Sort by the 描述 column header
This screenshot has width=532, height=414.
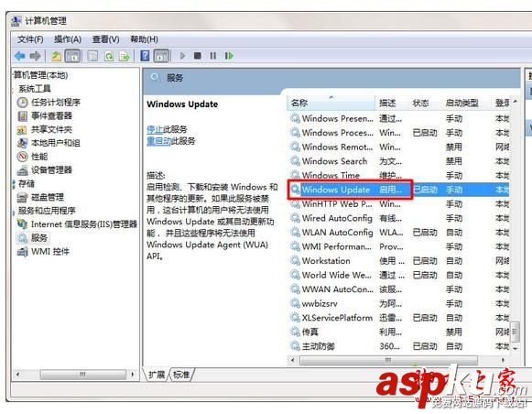tap(392, 103)
